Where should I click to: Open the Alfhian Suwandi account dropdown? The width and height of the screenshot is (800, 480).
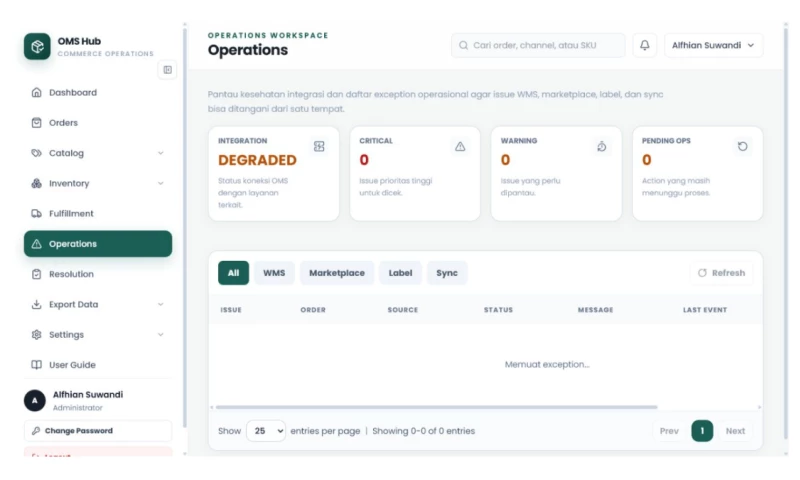pyautogui.click(x=713, y=45)
